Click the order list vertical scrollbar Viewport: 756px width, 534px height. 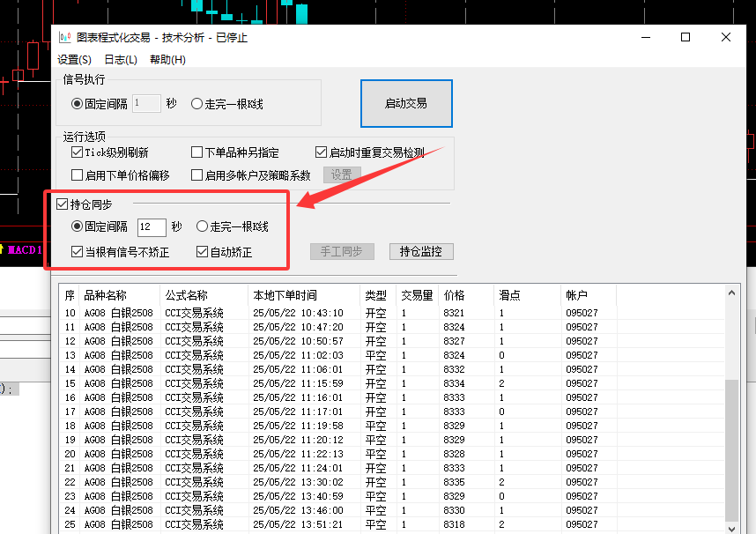731,449
